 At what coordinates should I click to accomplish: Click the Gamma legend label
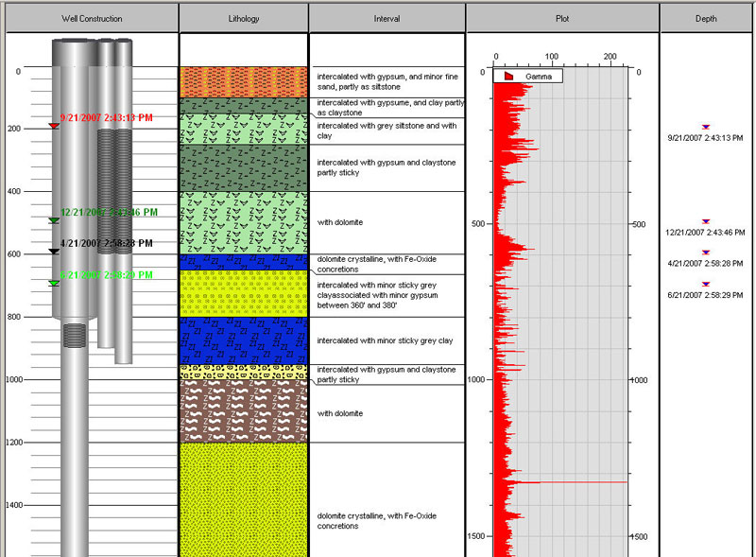538,77
